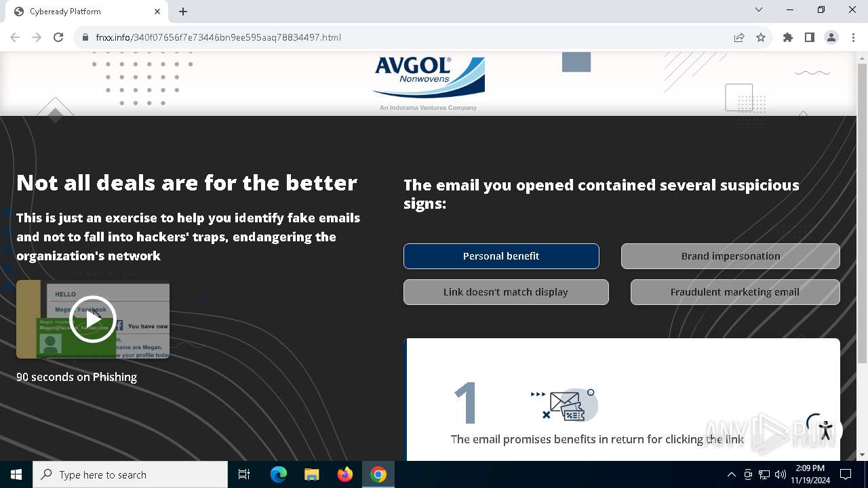Open the Chrome profile avatar

click(831, 37)
